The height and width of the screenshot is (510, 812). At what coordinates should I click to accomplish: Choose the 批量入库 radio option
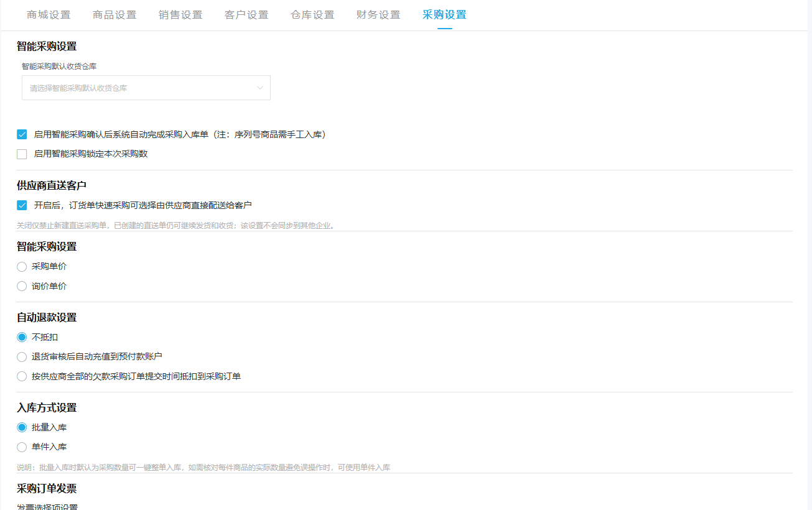click(22, 427)
